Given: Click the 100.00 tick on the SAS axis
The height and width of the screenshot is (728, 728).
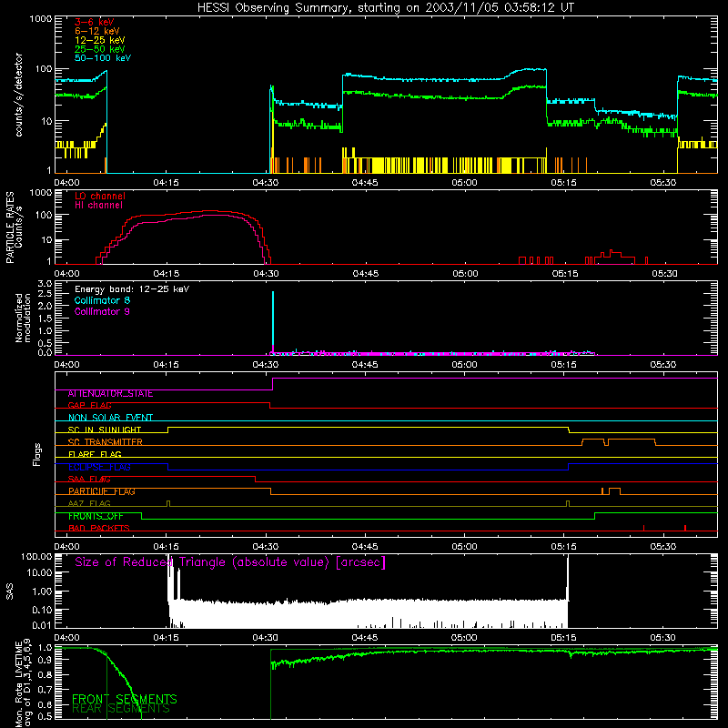Looking at the screenshot, I should click(x=36, y=557).
